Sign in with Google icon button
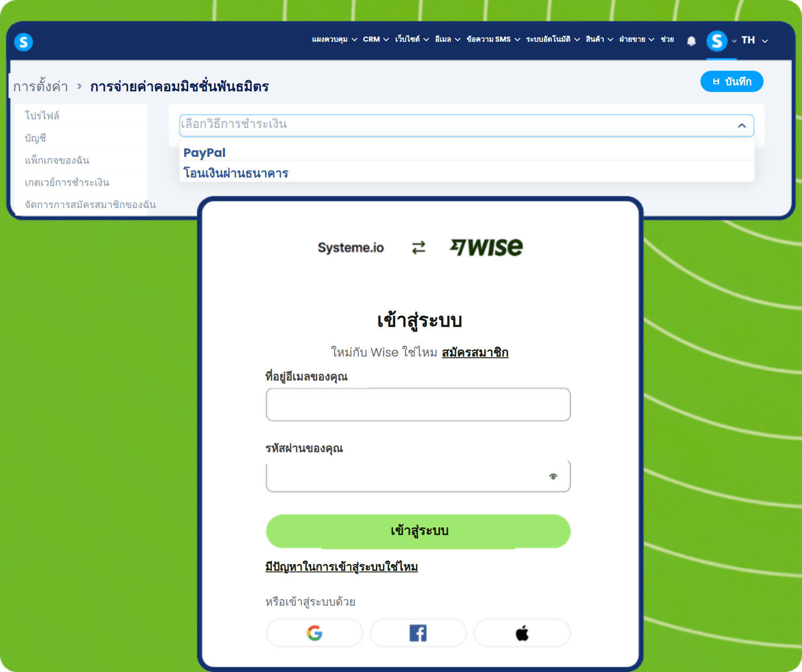Screen dimensions: 802x672 [314, 633]
